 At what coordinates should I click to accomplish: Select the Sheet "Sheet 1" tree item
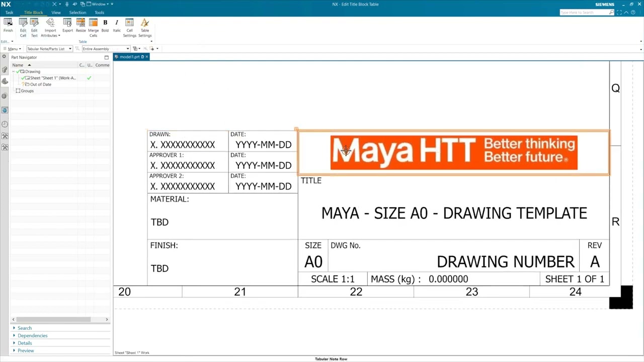[52, 78]
